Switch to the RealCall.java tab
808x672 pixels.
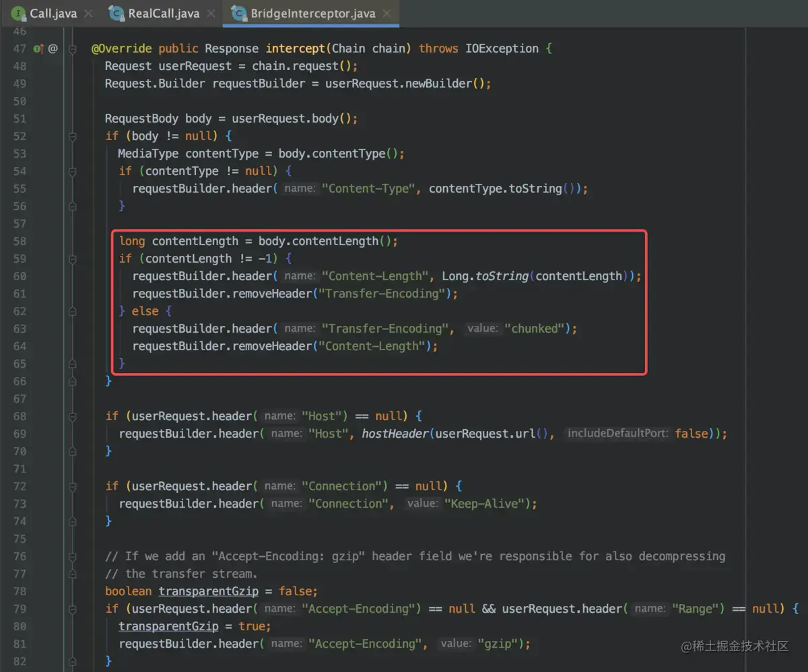click(x=164, y=13)
